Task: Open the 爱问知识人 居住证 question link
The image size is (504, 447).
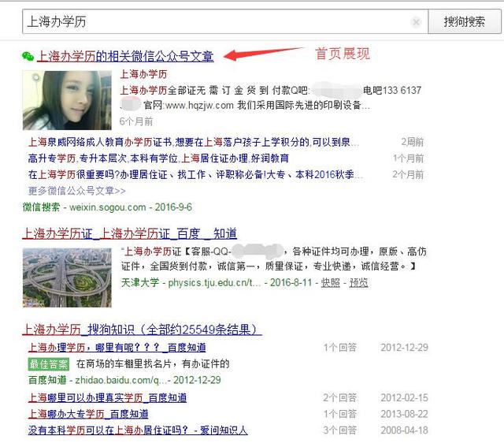Action: pos(138,430)
